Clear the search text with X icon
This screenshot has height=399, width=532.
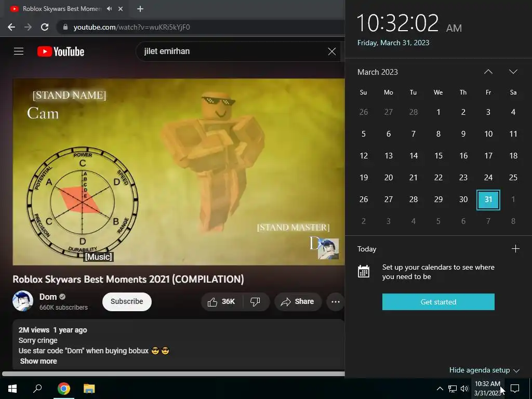click(332, 51)
